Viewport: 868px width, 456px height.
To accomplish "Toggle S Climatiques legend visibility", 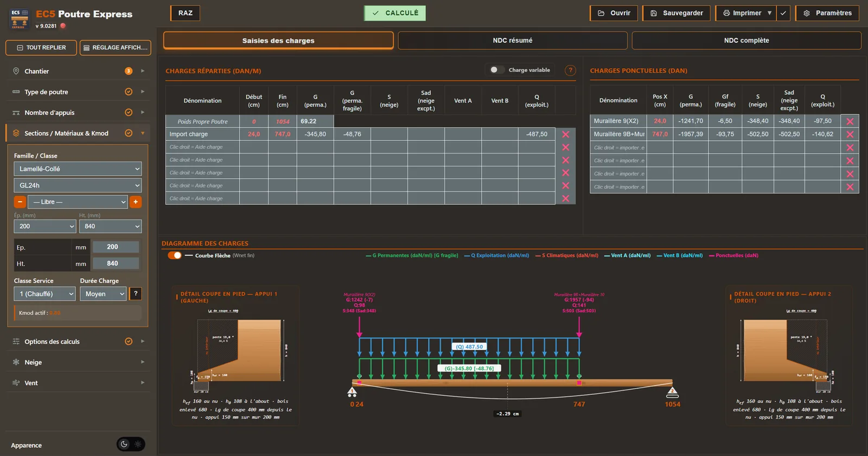I will point(567,255).
